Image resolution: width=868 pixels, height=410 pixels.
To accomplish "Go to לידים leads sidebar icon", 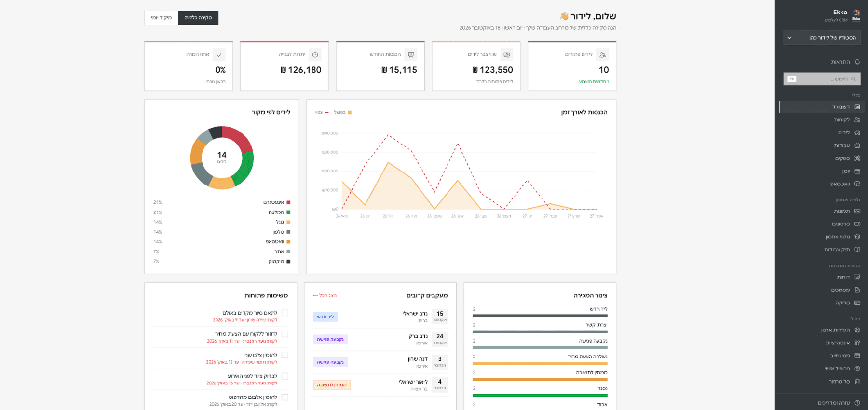I will (857, 132).
